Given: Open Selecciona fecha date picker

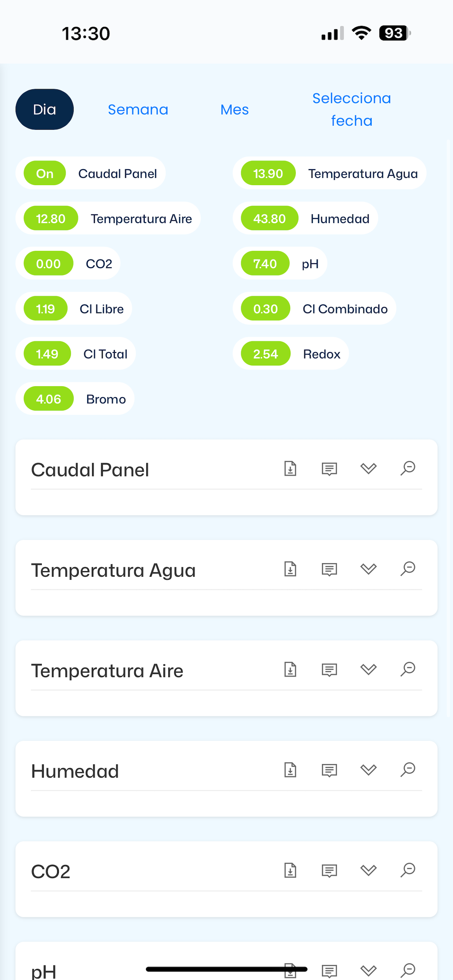Looking at the screenshot, I should pos(351,110).
